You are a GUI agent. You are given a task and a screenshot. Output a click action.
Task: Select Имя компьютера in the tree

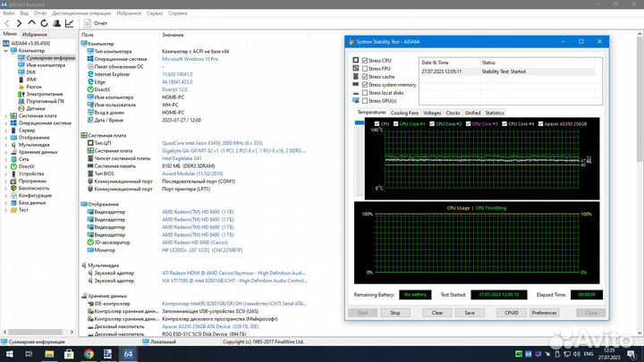(x=46, y=65)
